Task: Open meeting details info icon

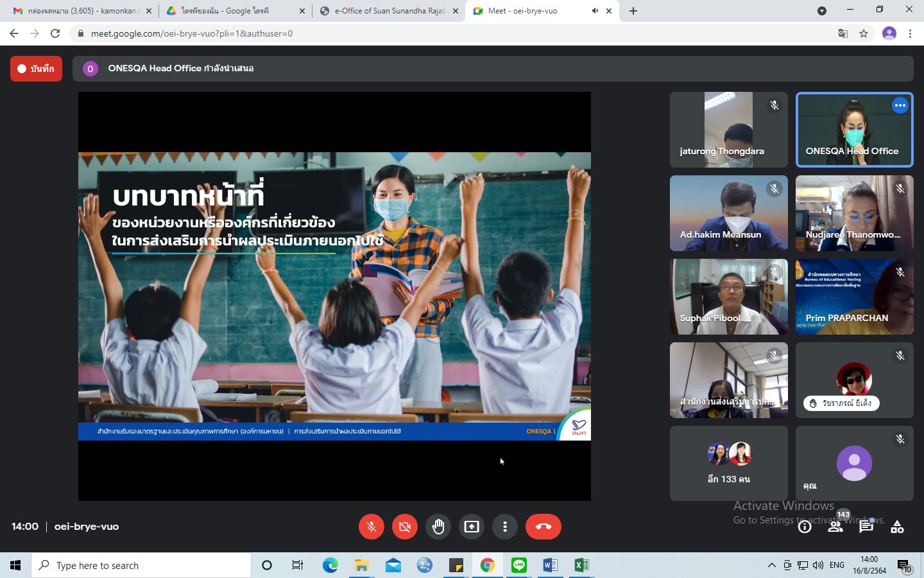Action: pos(805,527)
